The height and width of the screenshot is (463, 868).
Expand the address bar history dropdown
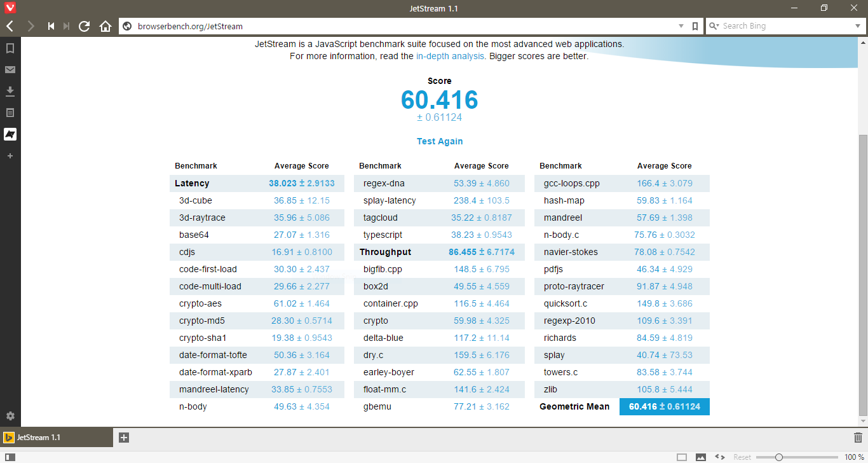click(681, 26)
